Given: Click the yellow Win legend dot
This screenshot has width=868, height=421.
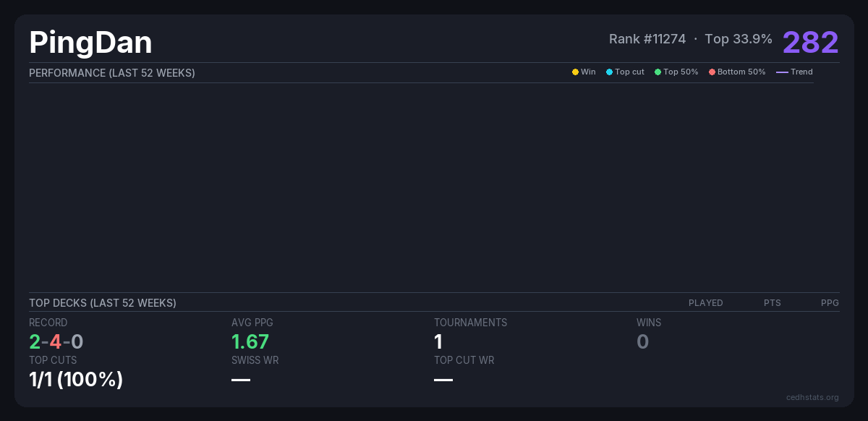Looking at the screenshot, I should point(575,72).
